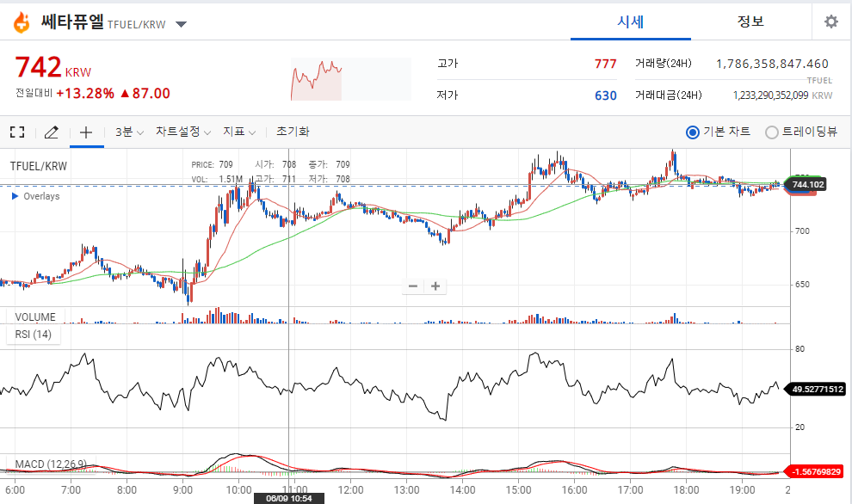Click the 거래대금 1,233,290,352,099 value

[x=770, y=95]
